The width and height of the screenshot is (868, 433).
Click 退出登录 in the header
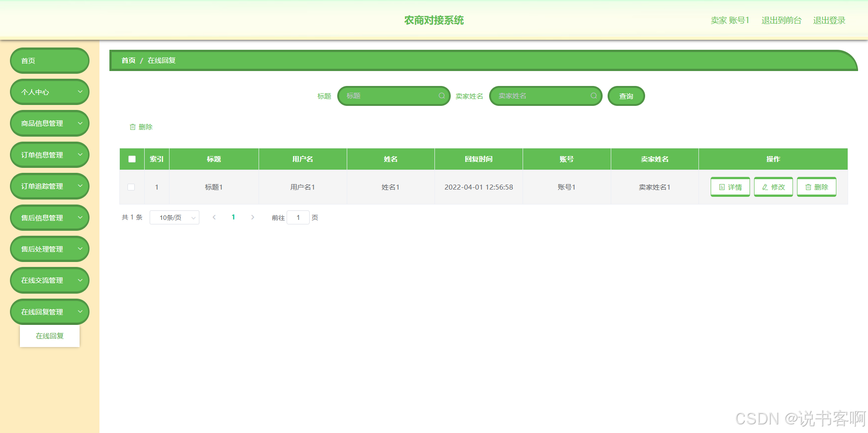[x=829, y=20]
